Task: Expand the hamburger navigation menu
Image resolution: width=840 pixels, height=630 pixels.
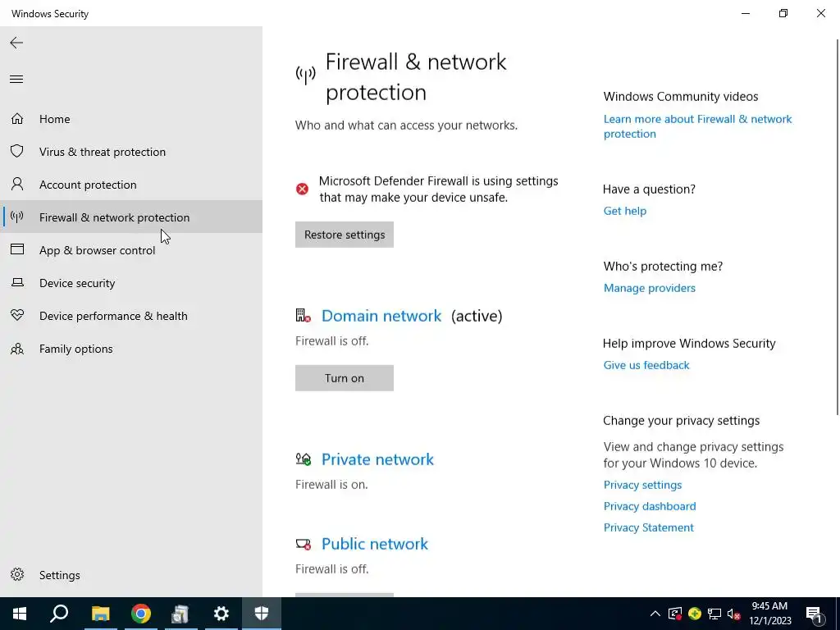Action: 16,79
